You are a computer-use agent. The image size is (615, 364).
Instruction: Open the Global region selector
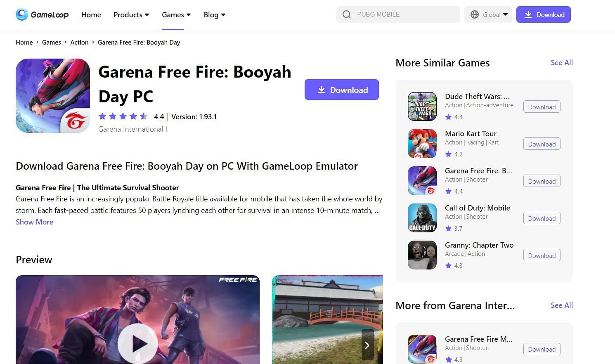click(488, 14)
